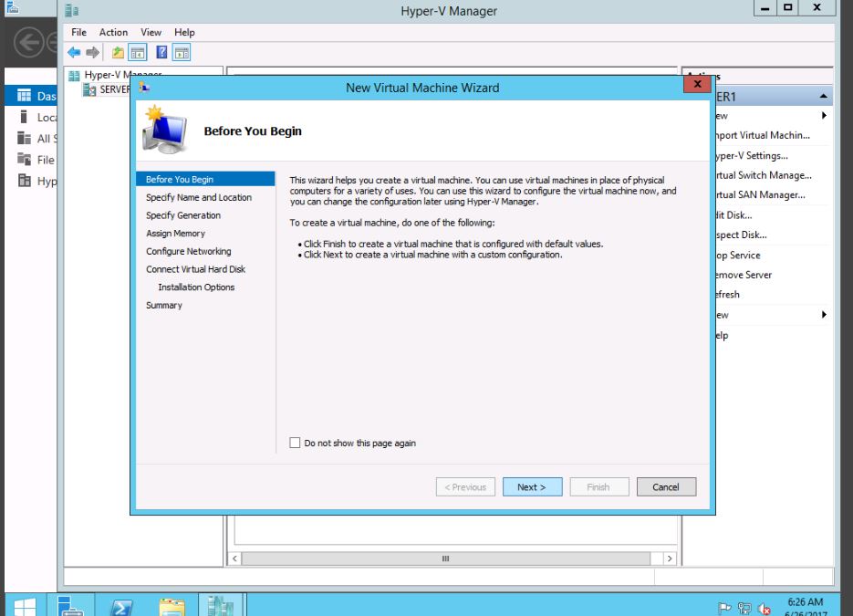
Task: Open the File menu
Action: 78,32
